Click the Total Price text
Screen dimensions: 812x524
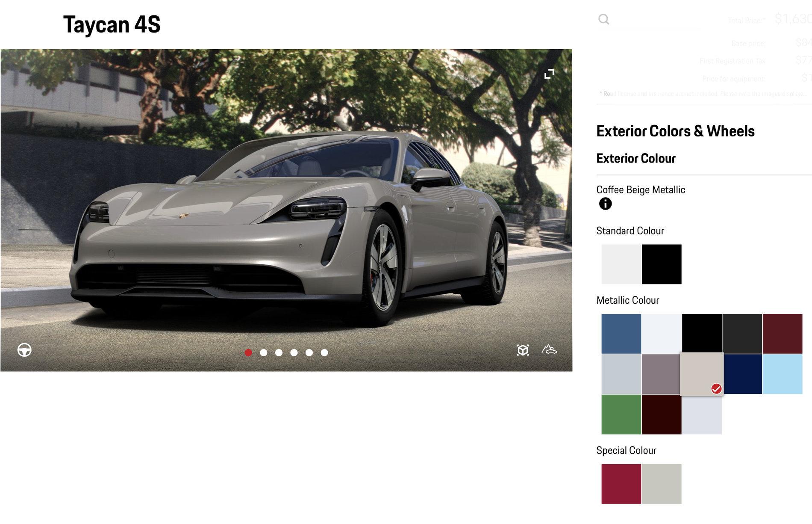pyautogui.click(x=747, y=20)
